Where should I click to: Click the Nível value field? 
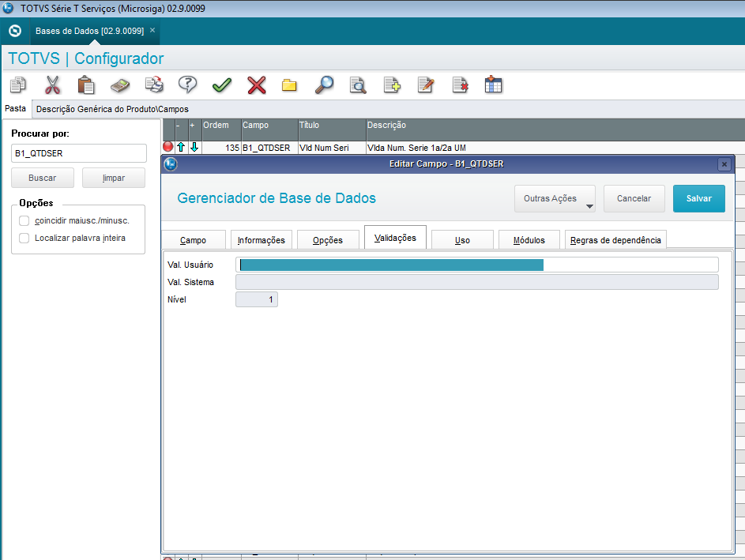click(257, 299)
